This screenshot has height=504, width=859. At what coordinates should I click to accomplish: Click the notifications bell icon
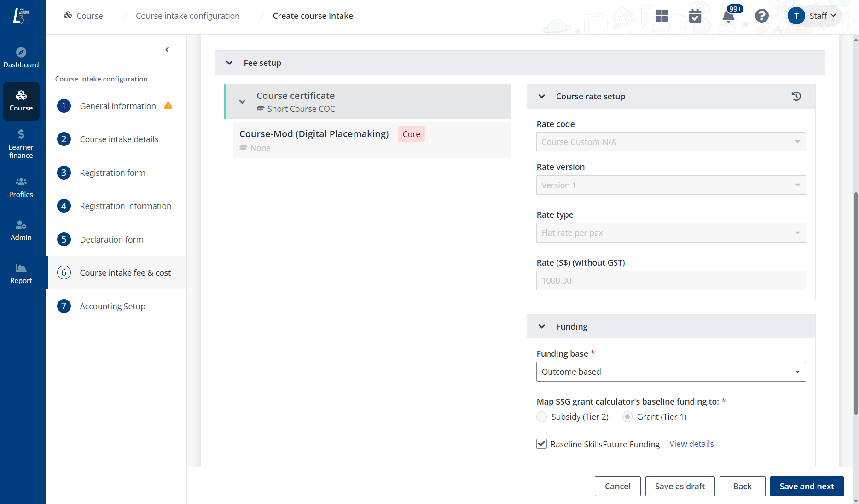[728, 16]
